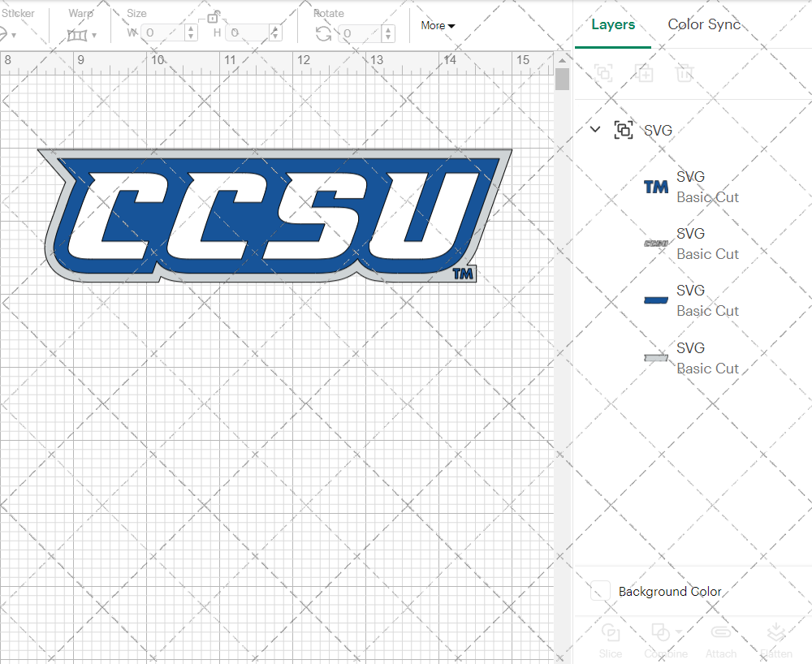Viewport: 812px width, 664px height.
Task: Open the Background Color swatch
Action: click(x=599, y=592)
